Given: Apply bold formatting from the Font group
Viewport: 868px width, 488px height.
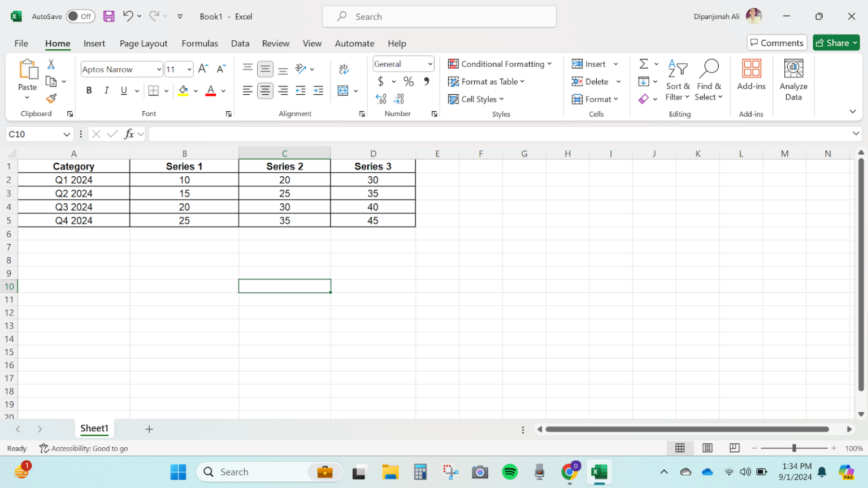Looking at the screenshot, I should pos(89,90).
